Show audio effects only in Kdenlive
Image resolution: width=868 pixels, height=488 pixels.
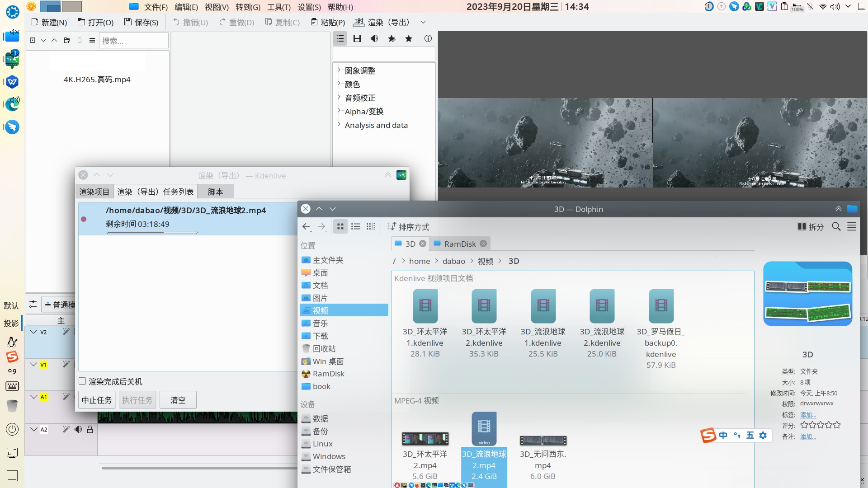[374, 39]
